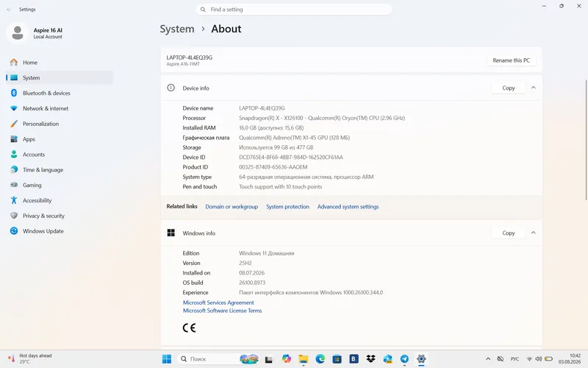Open Advanced system settings link
Image resolution: width=588 pixels, height=368 pixels.
click(x=348, y=207)
